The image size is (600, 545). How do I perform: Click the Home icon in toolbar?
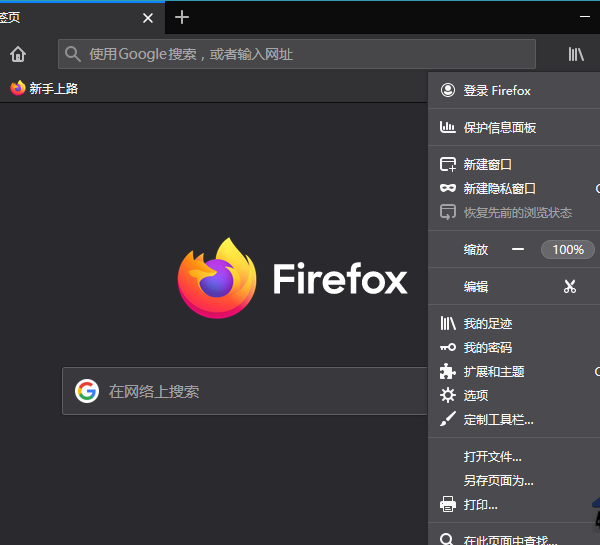[x=18, y=54]
